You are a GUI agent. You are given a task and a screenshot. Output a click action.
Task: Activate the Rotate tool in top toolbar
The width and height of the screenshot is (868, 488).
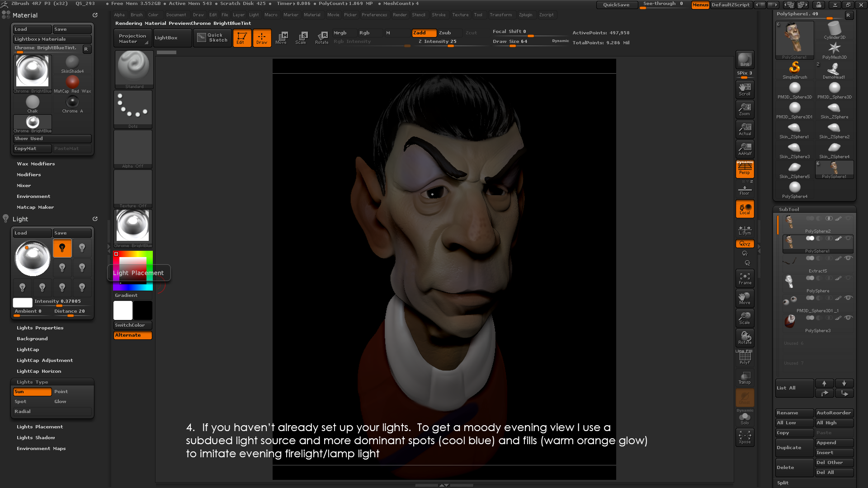pos(321,38)
